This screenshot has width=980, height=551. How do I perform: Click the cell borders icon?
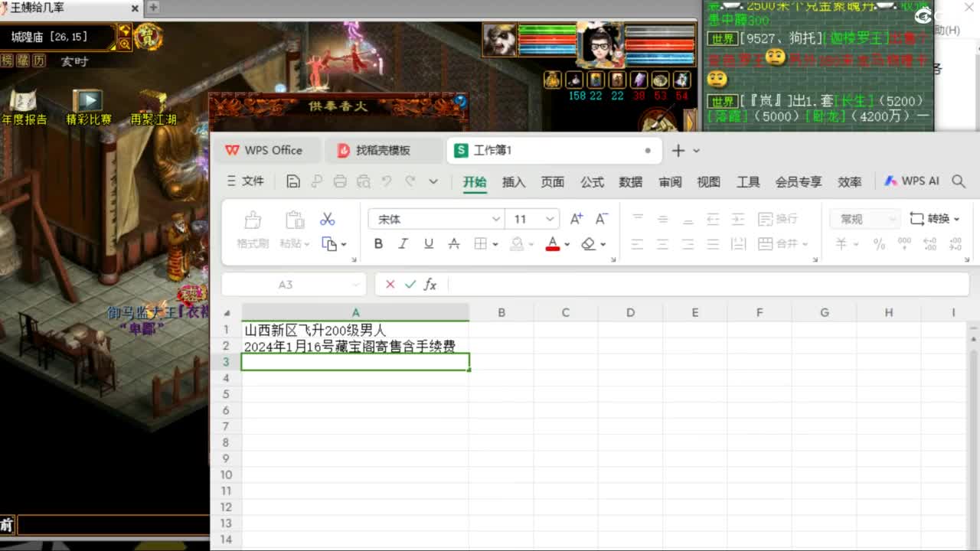(x=480, y=243)
